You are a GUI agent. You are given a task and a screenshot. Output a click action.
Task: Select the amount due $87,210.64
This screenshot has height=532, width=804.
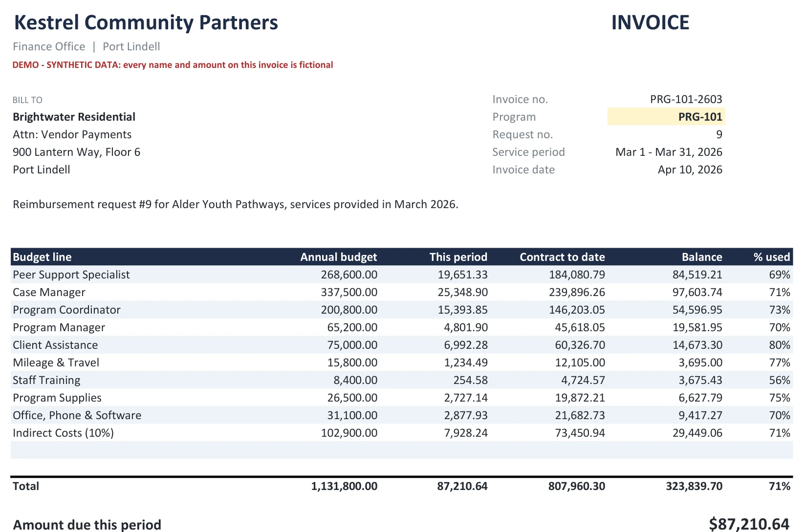pos(749,524)
